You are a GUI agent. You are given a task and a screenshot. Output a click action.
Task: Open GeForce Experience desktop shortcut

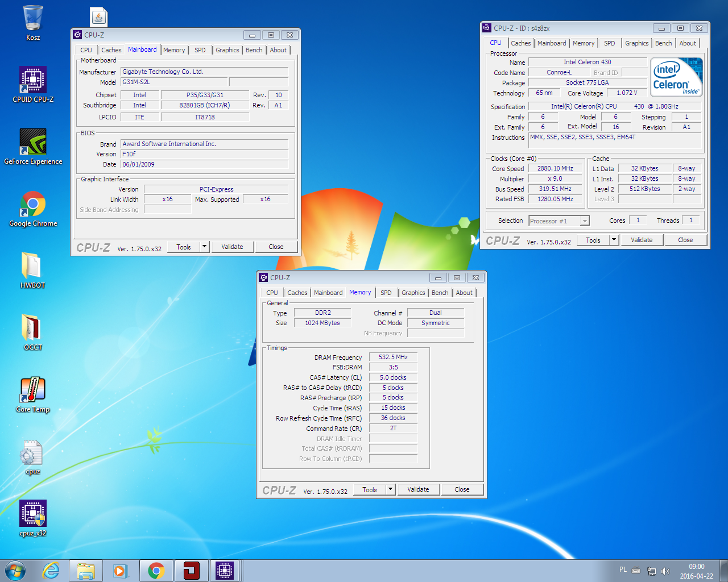33,147
